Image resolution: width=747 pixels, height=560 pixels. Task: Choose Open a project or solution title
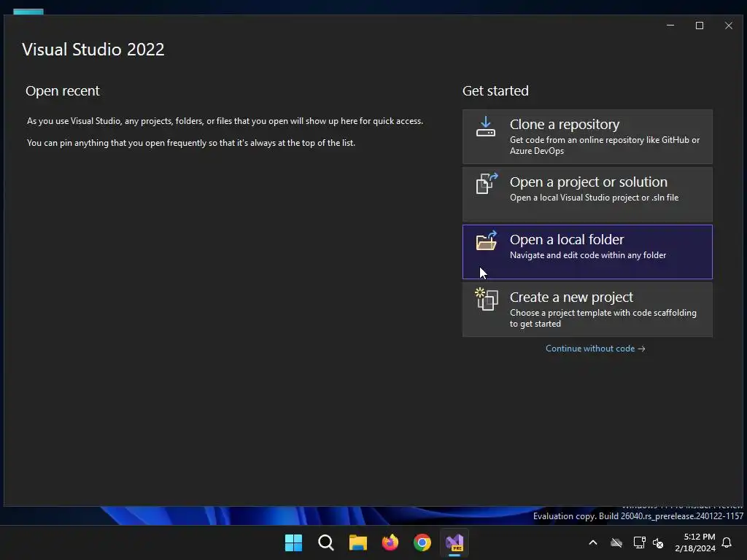[589, 182]
